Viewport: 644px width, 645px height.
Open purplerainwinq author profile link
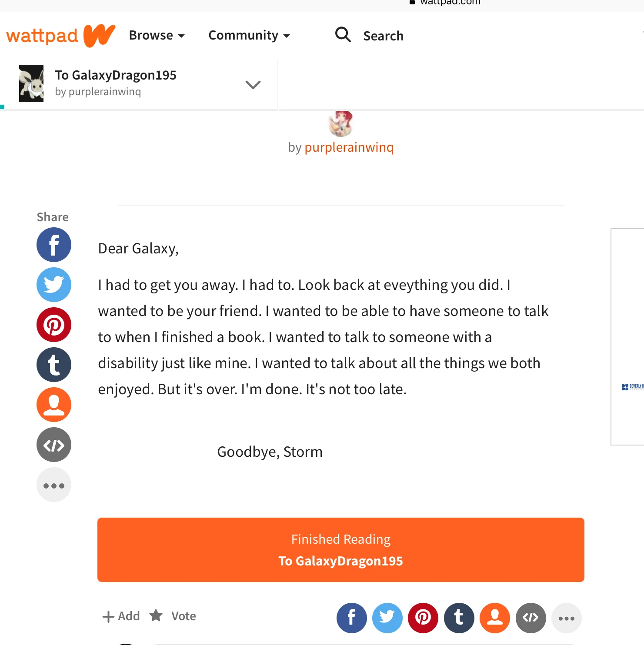tap(349, 147)
